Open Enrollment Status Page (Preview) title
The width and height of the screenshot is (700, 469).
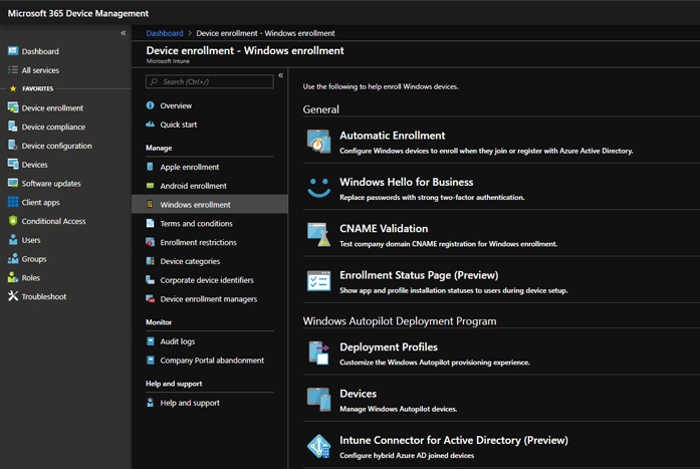[x=419, y=275]
